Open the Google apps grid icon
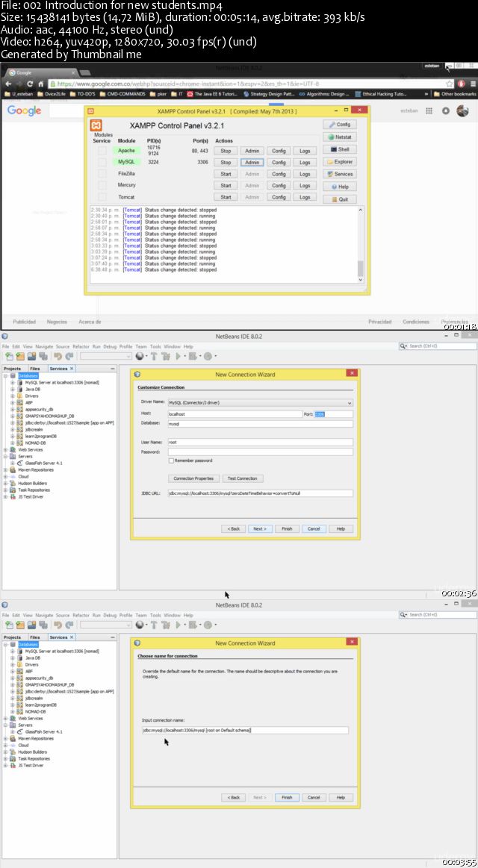 429,110
